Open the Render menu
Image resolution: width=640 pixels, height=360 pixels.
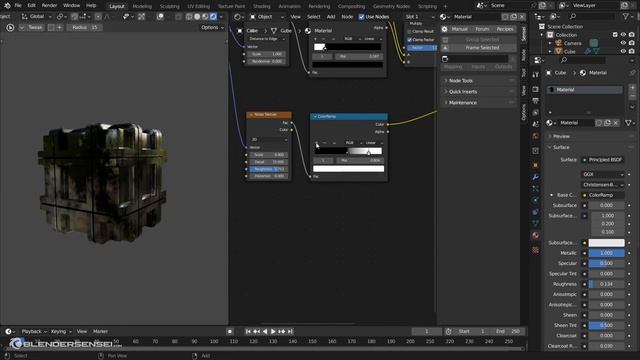pos(49,6)
